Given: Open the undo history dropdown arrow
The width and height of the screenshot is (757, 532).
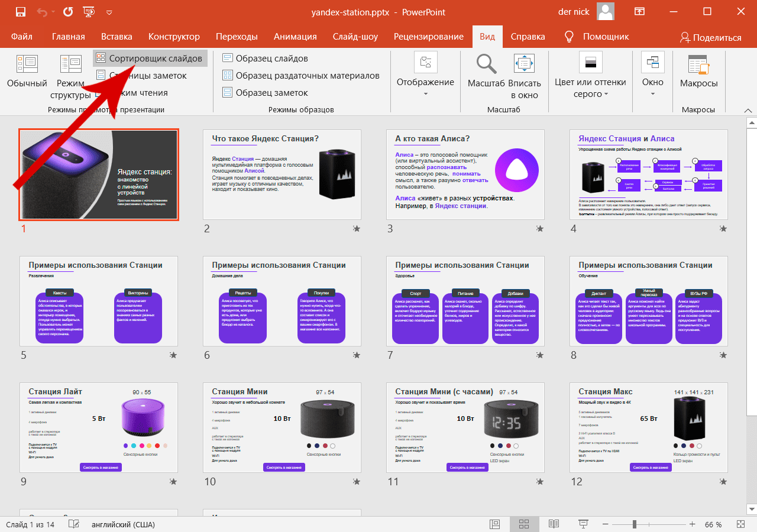Looking at the screenshot, I should (x=53, y=12).
